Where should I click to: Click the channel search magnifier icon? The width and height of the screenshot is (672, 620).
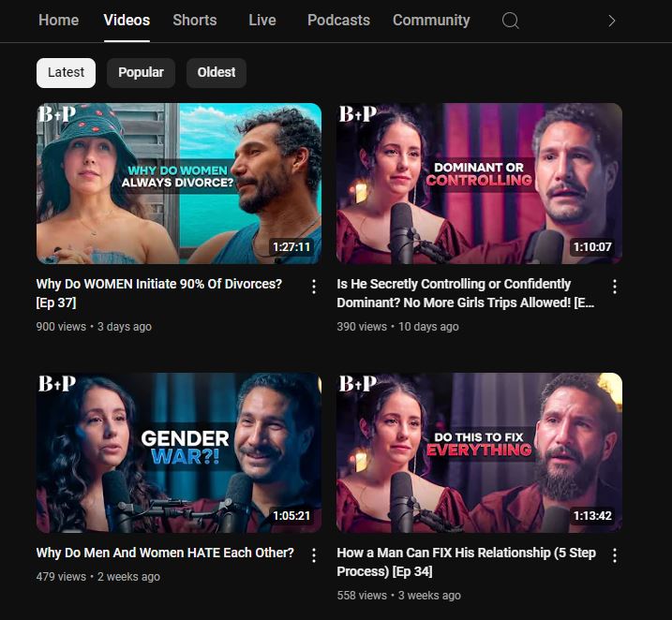pos(510,21)
